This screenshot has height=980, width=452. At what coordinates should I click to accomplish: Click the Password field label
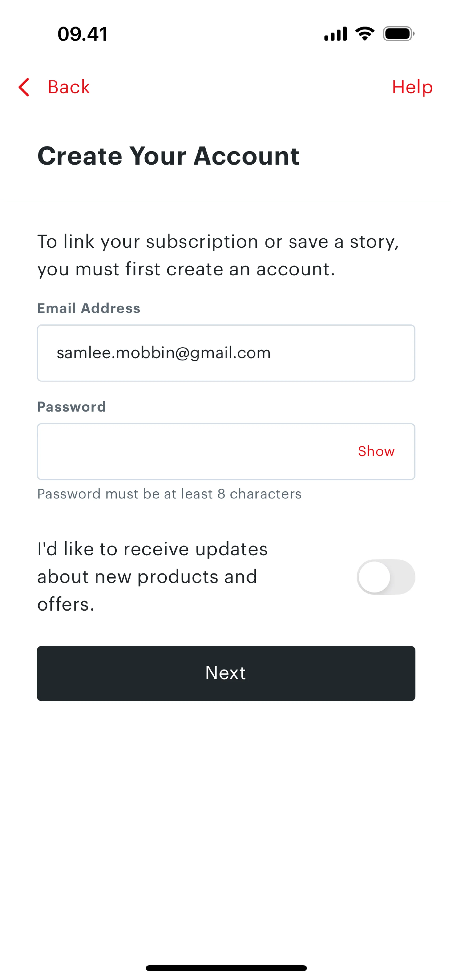click(72, 407)
